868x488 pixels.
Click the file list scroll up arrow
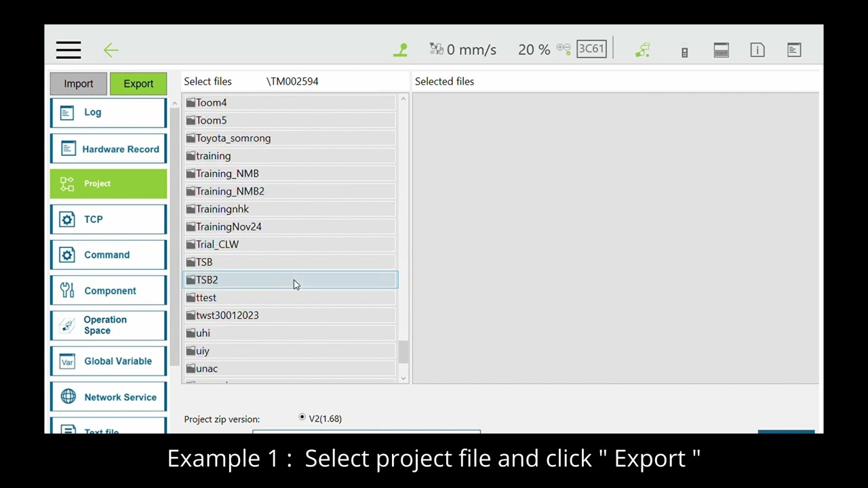point(403,99)
